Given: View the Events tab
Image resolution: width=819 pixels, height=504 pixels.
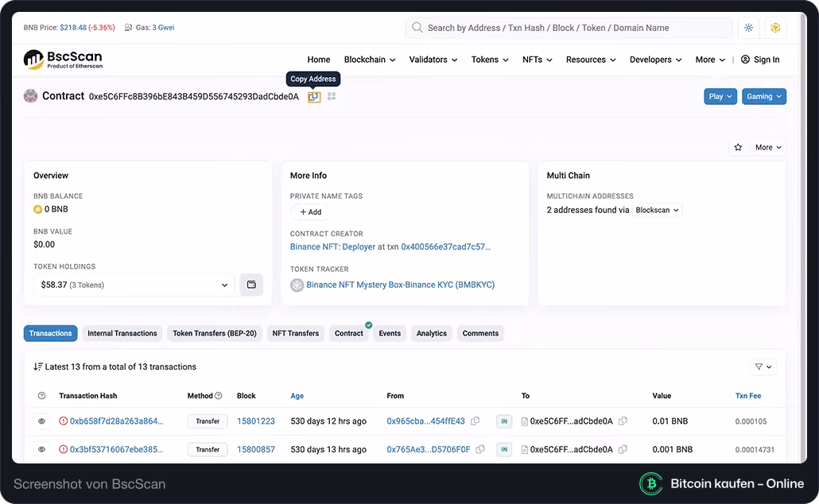Looking at the screenshot, I should tap(390, 333).
